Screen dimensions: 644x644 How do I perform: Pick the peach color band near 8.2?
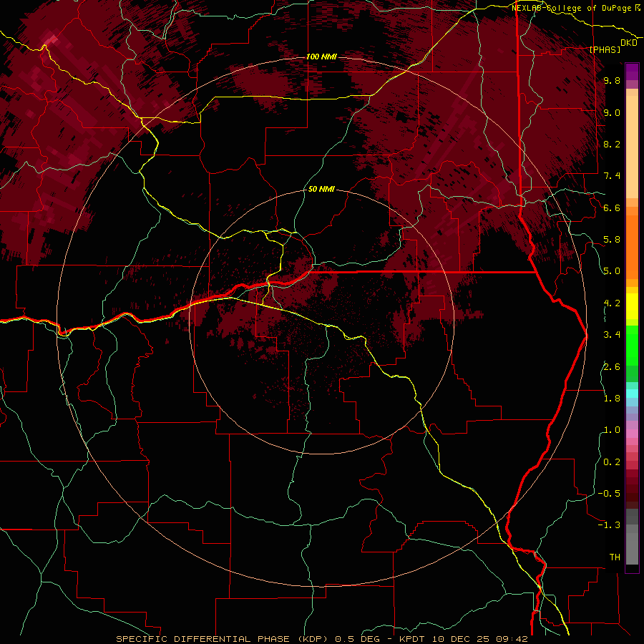(632, 147)
